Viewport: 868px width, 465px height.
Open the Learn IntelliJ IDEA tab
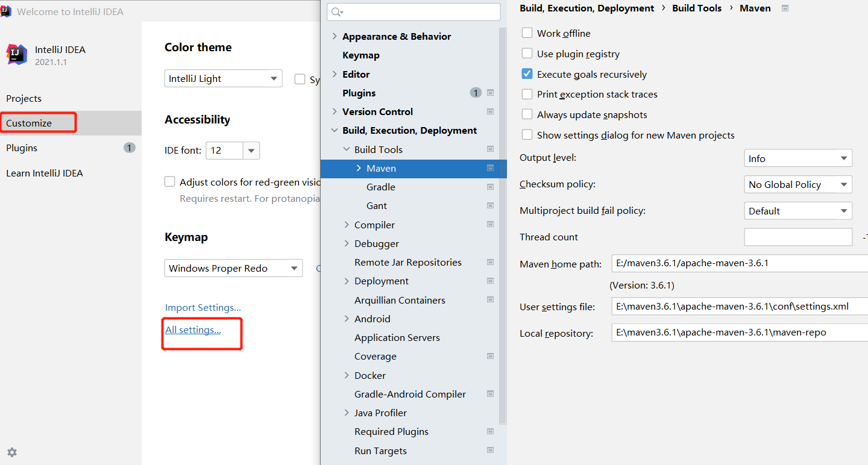(71, 173)
